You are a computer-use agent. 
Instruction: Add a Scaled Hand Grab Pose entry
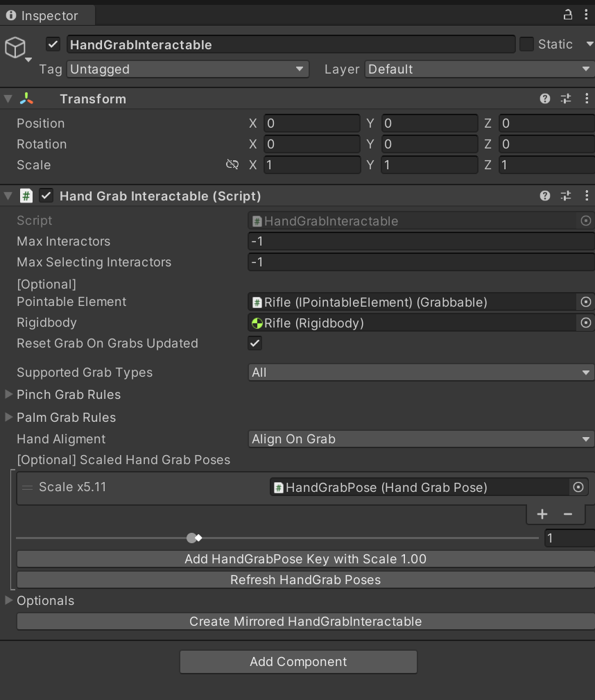tap(542, 514)
